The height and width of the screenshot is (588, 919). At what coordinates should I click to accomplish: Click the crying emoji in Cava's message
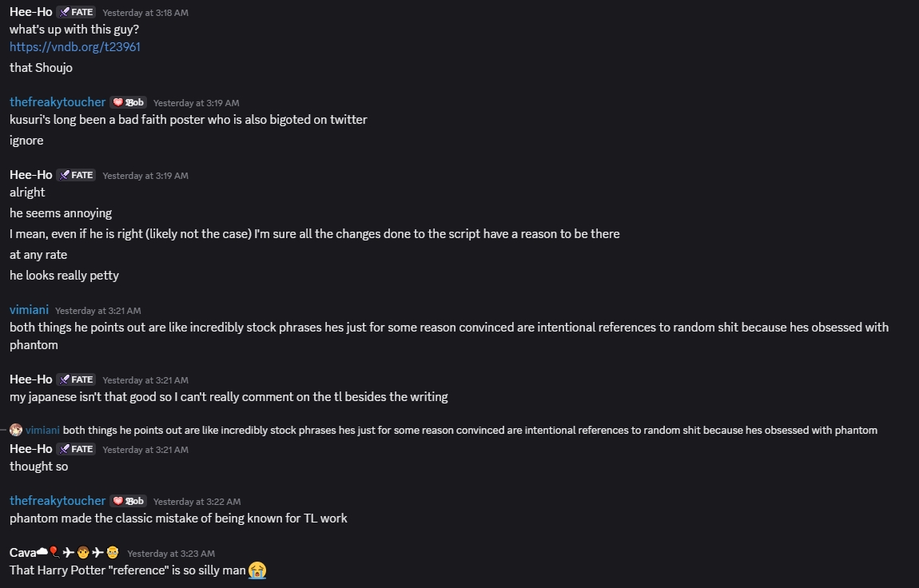[257, 570]
